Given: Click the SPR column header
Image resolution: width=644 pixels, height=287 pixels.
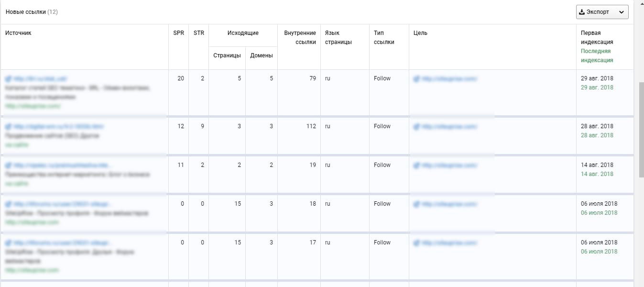Looking at the screenshot, I should (x=179, y=33).
